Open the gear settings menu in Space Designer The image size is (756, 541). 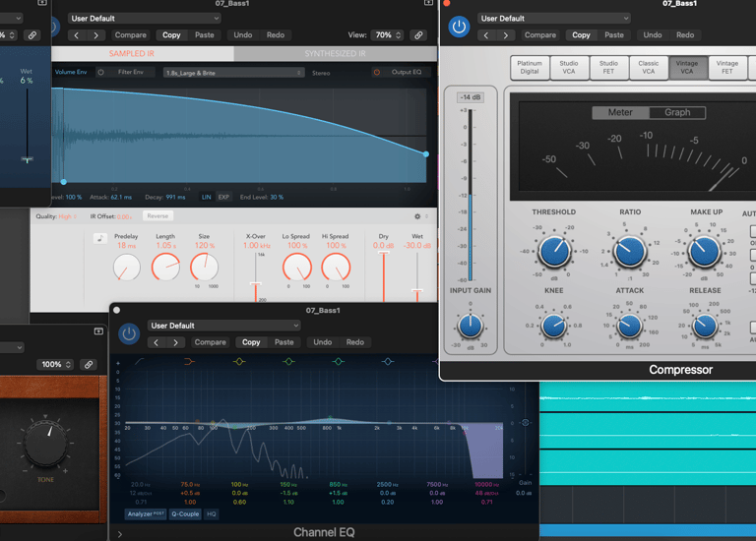pyautogui.click(x=417, y=216)
